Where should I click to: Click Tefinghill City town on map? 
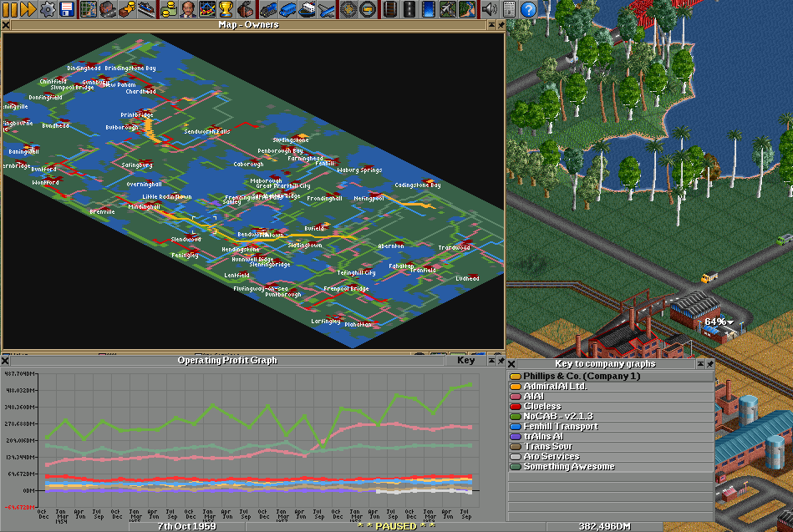[356, 272]
